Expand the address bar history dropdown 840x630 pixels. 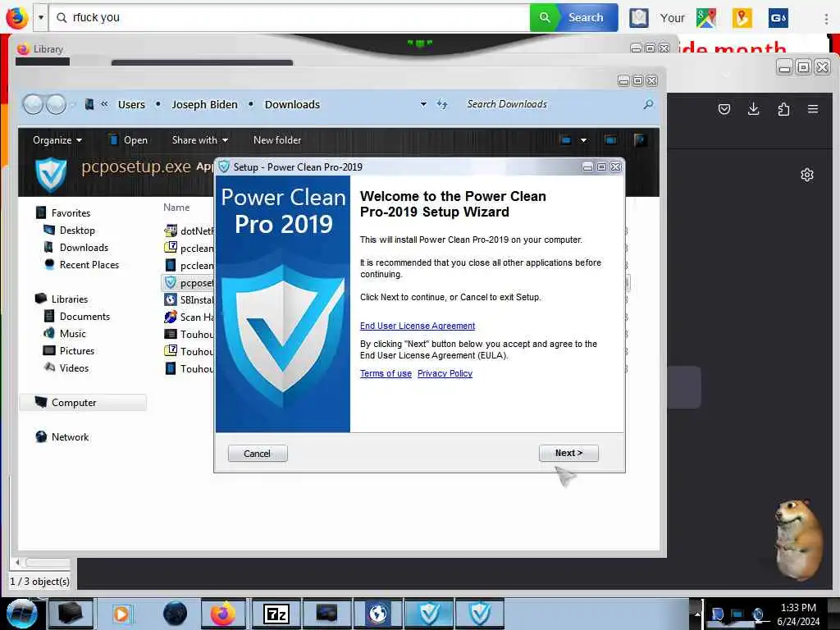point(423,104)
